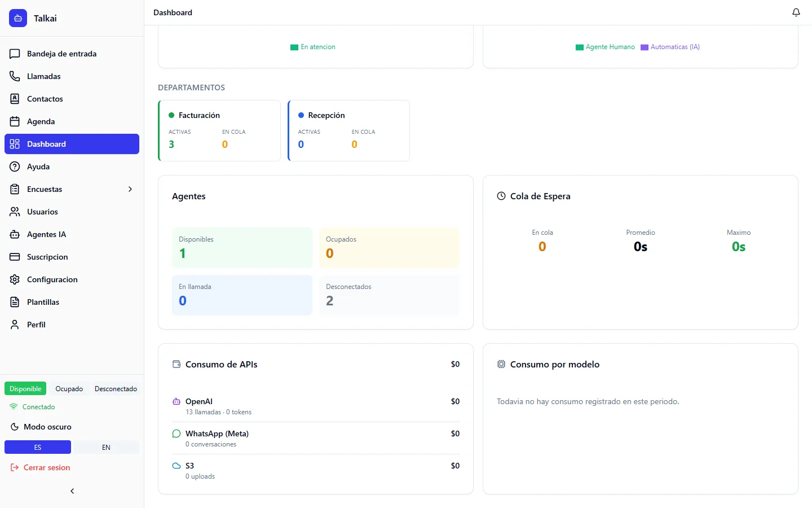Click the Agenda calendar icon
This screenshot has height=508, width=812.
pos(15,121)
